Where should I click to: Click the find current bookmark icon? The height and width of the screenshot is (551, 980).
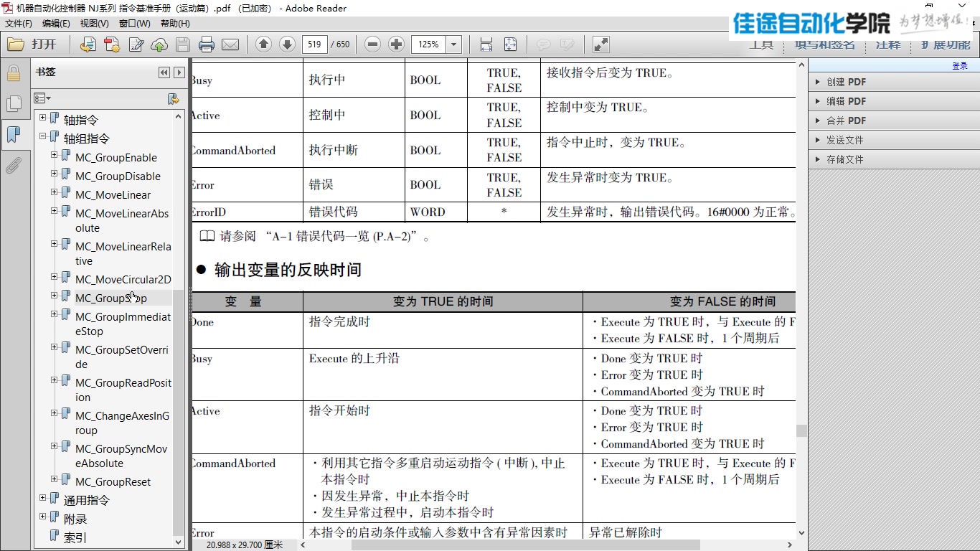173,98
